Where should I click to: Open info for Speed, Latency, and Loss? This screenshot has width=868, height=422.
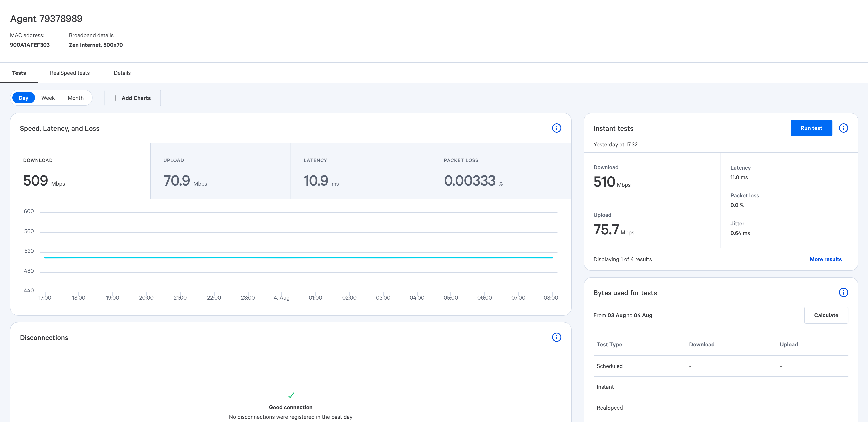[556, 128]
